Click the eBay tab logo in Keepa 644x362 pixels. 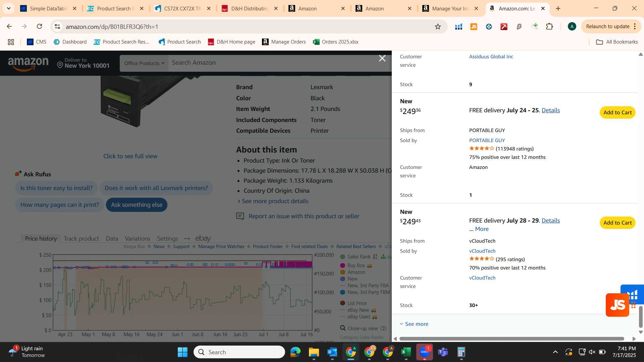(x=203, y=238)
